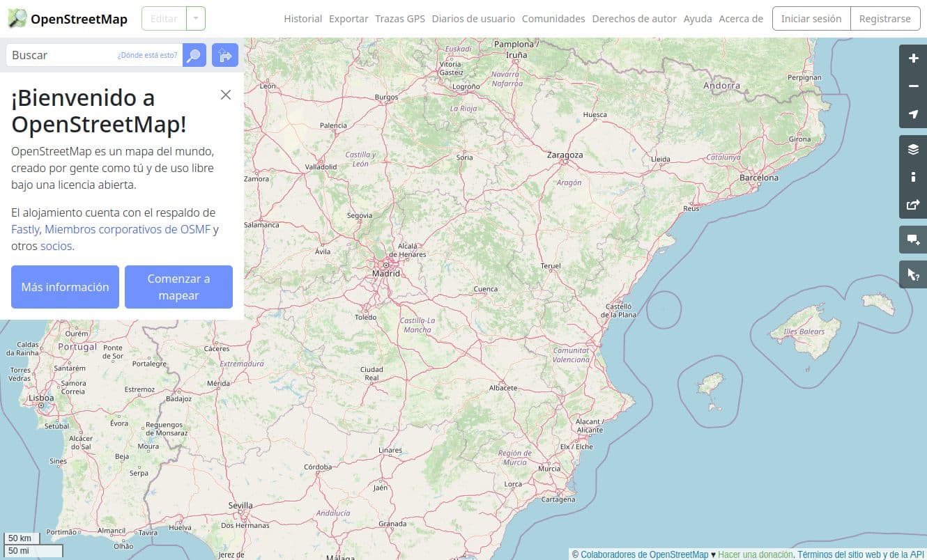This screenshot has width=927, height=560.
Task: Add a note to the map
Action: click(x=913, y=240)
